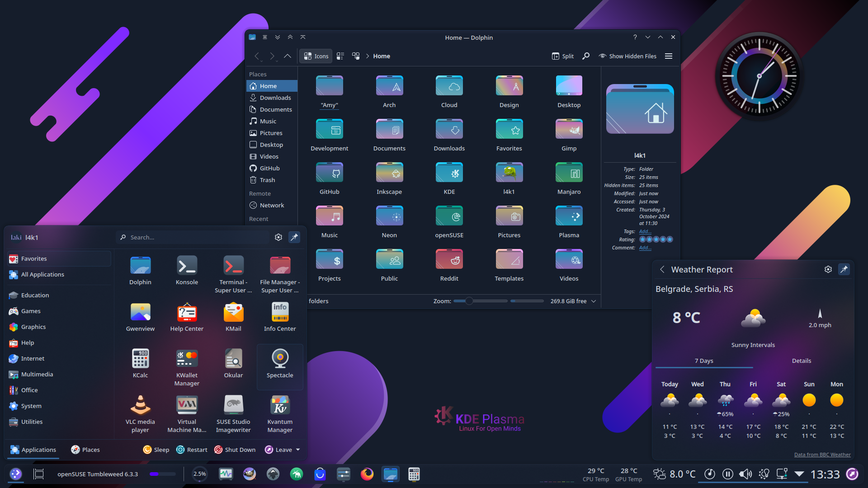Launch VLC media player
The image size is (868, 488).
(x=140, y=413)
